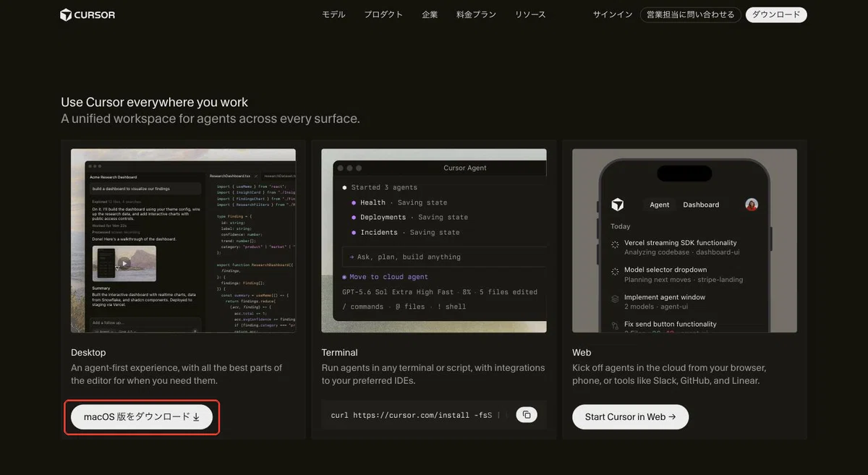Screen dimensions: 868x475
Task: Click the 'Incidents · Saving state' agent line
Action: [x=405, y=232]
